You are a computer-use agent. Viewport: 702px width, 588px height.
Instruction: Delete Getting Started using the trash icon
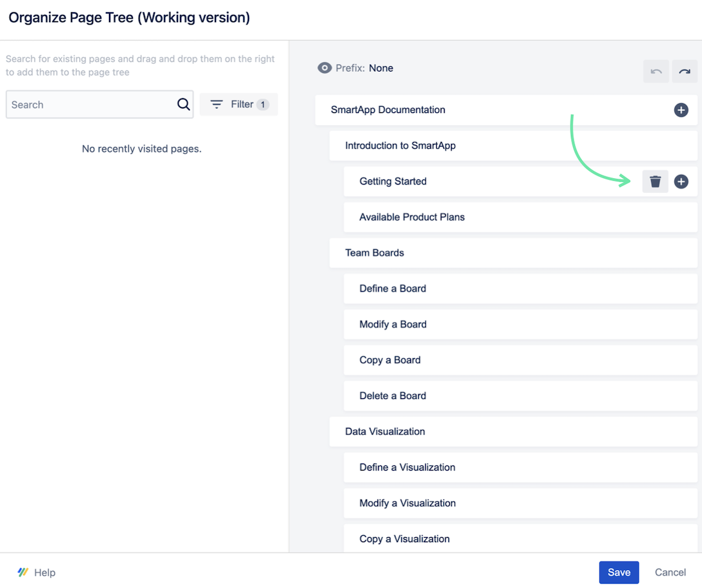[655, 181]
